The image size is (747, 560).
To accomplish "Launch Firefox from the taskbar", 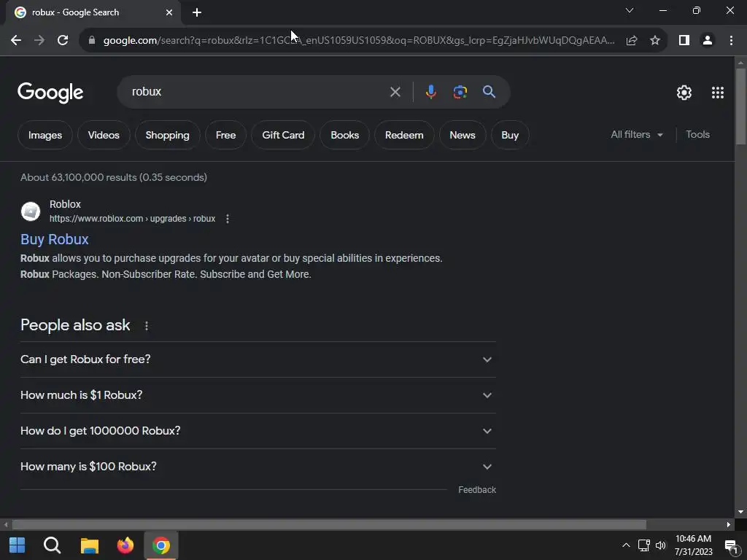I will pyautogui.click(x=125, y=545).
